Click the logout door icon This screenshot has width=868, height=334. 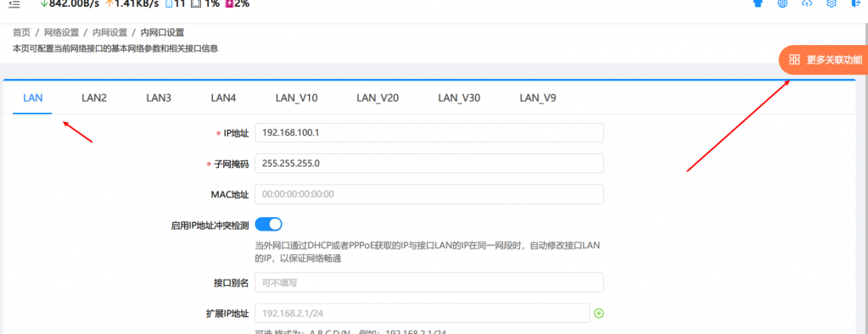point(856,3)
